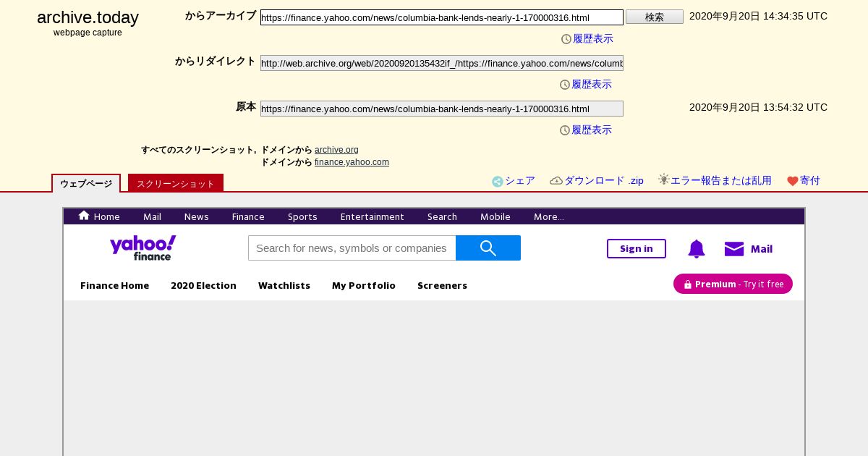Click the bug icon for error report
Screen dimensions: 868x456
coord(664,180)
